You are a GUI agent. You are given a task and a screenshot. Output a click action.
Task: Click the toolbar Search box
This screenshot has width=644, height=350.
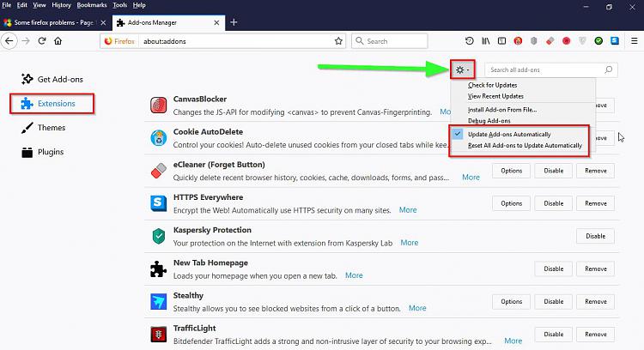tap(389, 41)
